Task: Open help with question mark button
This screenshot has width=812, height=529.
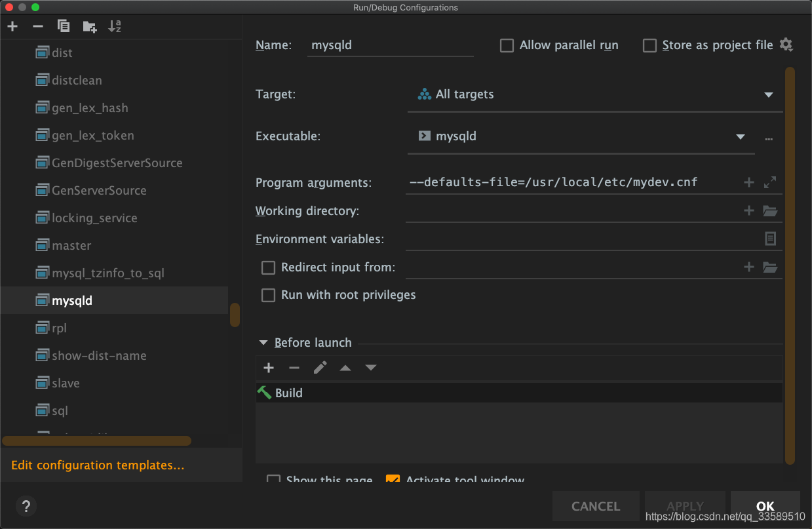Action: [26, 506]
